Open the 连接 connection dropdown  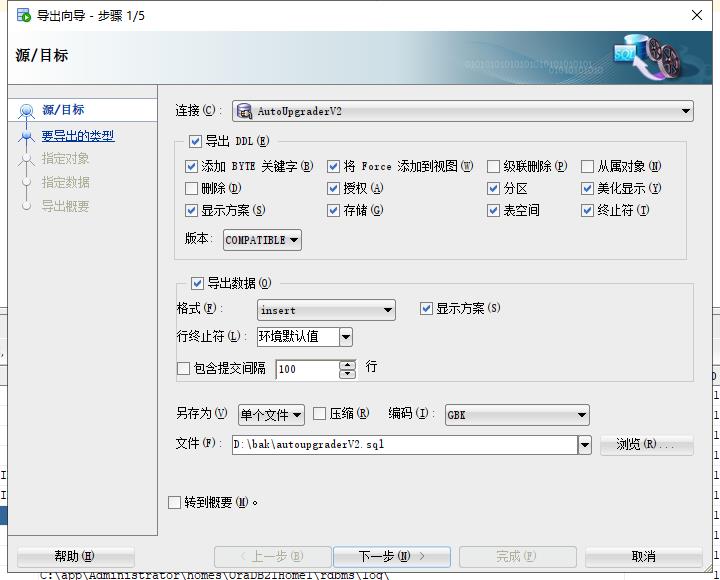(x=686, y=111)
